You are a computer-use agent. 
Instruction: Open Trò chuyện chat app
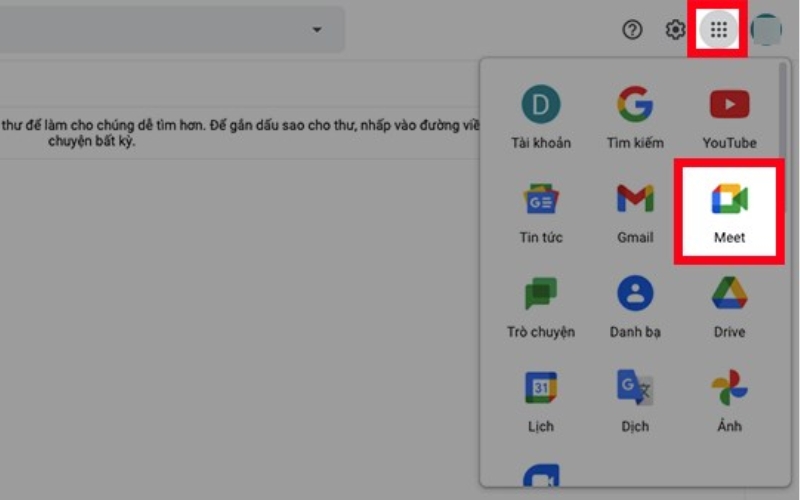click(541, 307)
